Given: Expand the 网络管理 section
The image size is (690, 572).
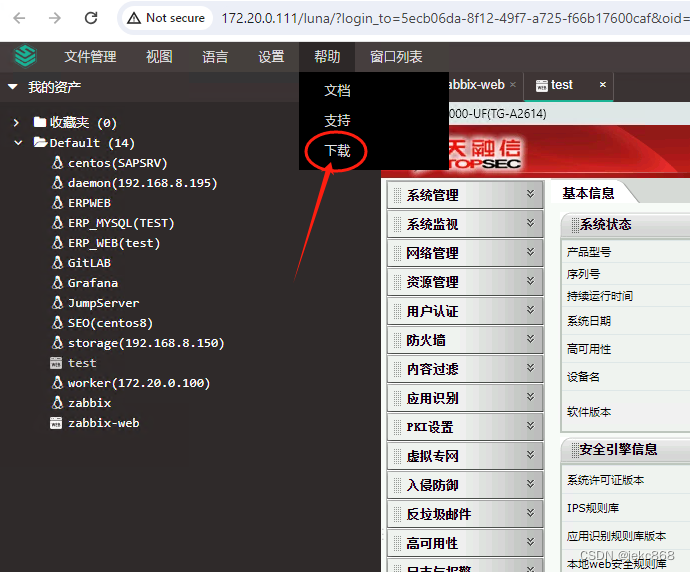Looking at the screenshot, I should (x=465, y=253).
